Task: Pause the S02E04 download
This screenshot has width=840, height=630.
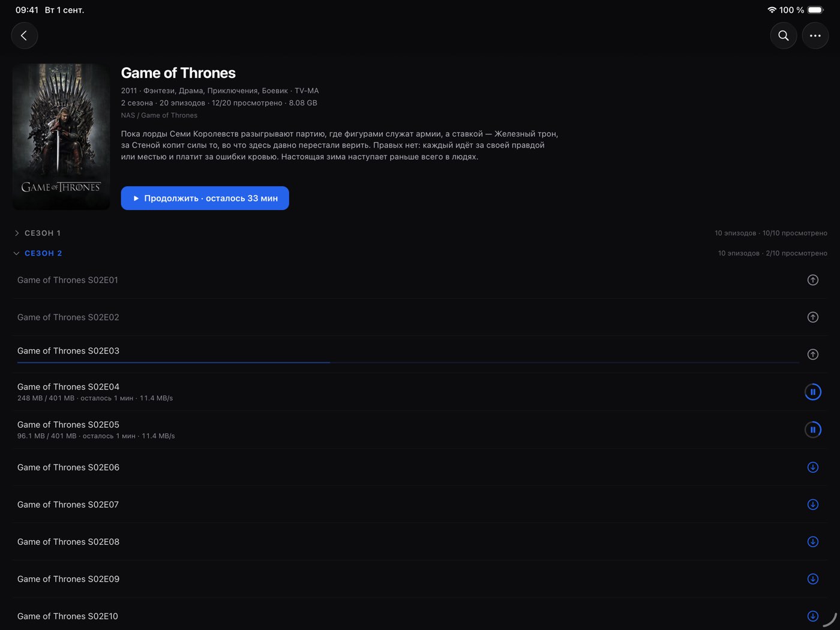Action: (813, 392)
